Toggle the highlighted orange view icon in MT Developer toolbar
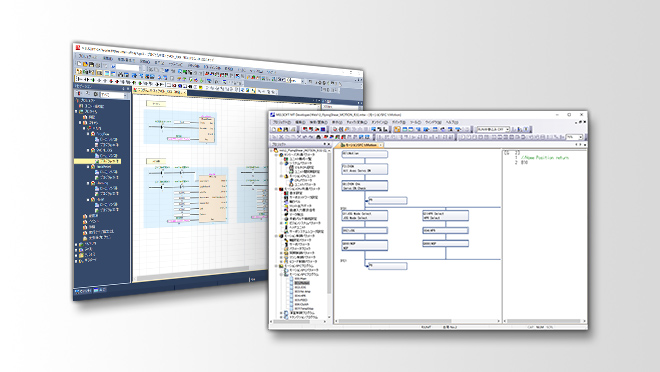This screenshot has height=372, width=660. click(x=397, y=130)
